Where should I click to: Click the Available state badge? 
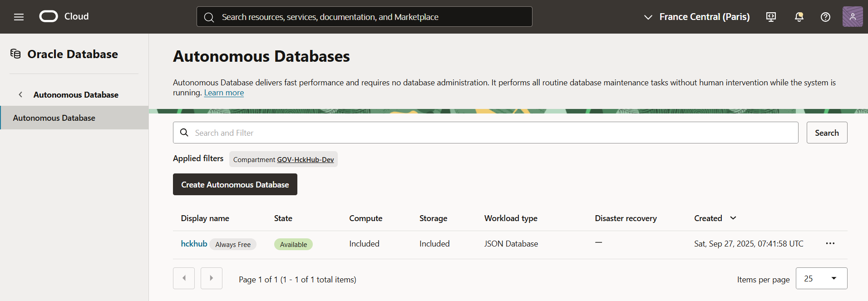point(293,244)
